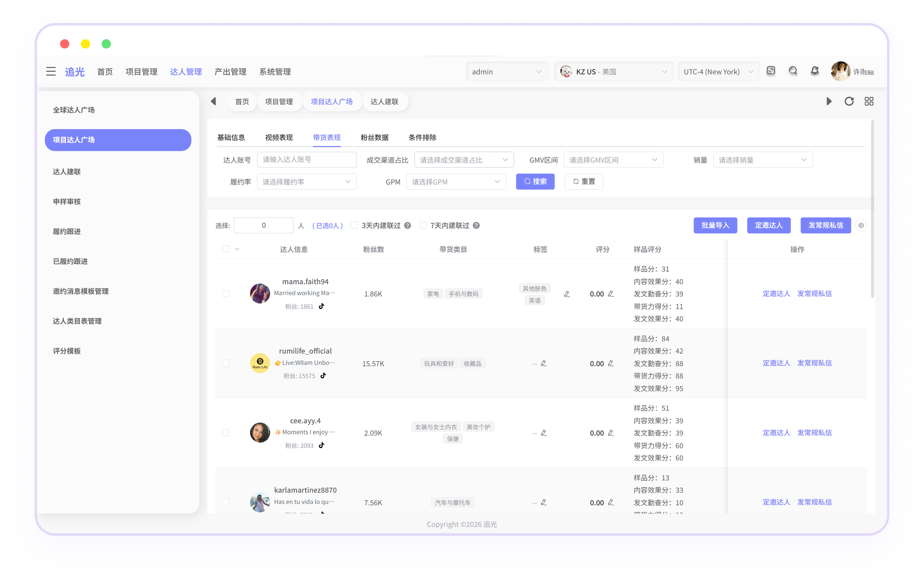This screenshot has width=924, height=582.
Task: Expand the 销量 dropdown
Action: (763, 160)
